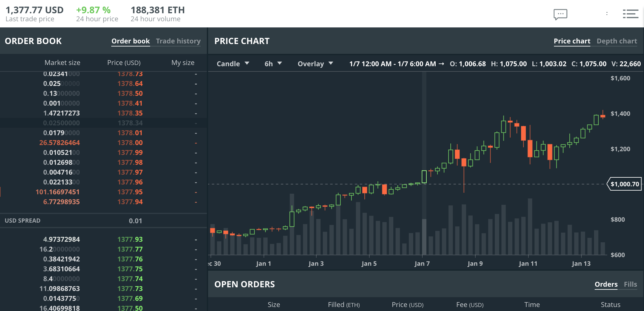
Task: Click the ask price 1377.98
Action: point(130,162)
